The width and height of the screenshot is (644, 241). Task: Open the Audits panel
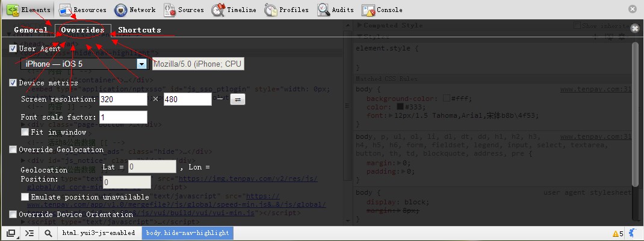click(336, 10)
